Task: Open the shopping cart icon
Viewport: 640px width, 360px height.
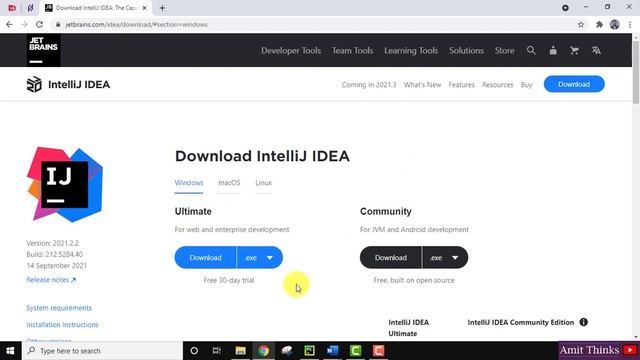Action: 574,51
